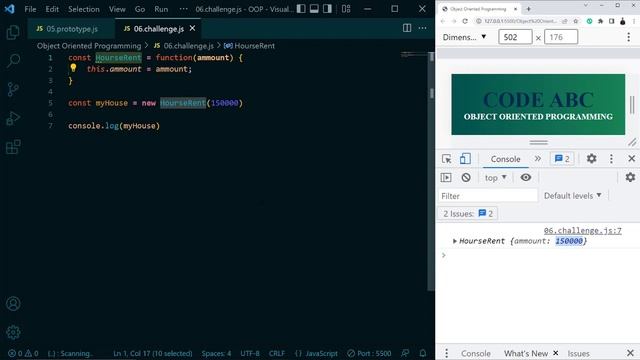Screen dimensions: 640x360
Task: Open DevTools settings gear
Action: [x=591, y=158]
